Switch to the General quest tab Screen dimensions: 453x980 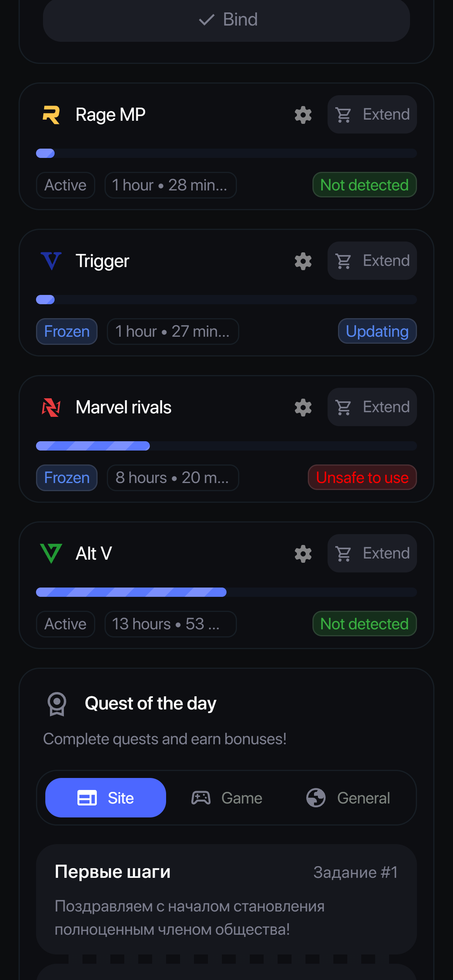[x=348, y=798]
